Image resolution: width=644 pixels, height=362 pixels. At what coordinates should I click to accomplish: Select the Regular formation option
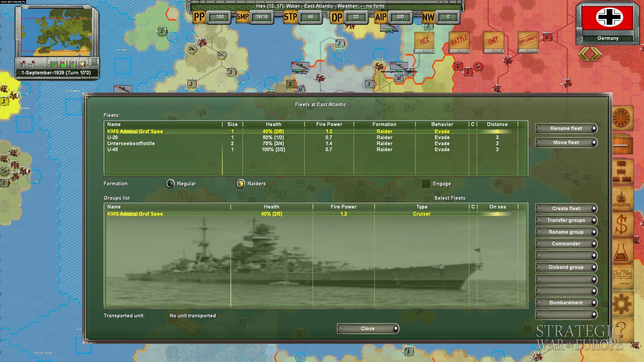[170, 183]
